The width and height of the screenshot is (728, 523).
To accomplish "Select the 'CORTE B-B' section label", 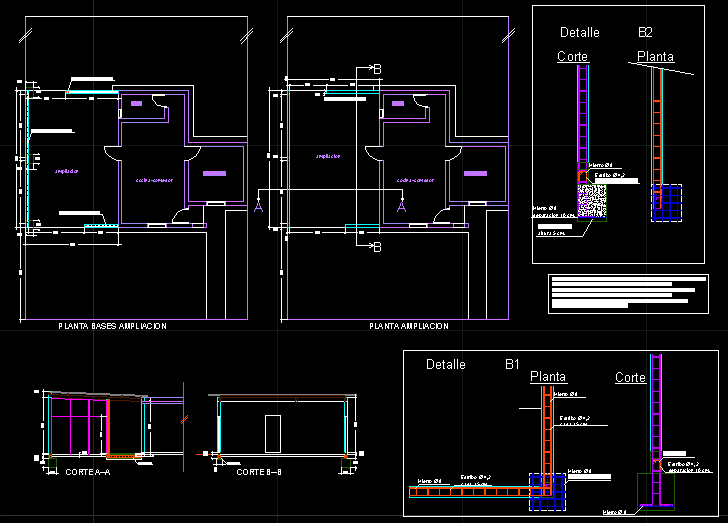I will click(259, 471).
